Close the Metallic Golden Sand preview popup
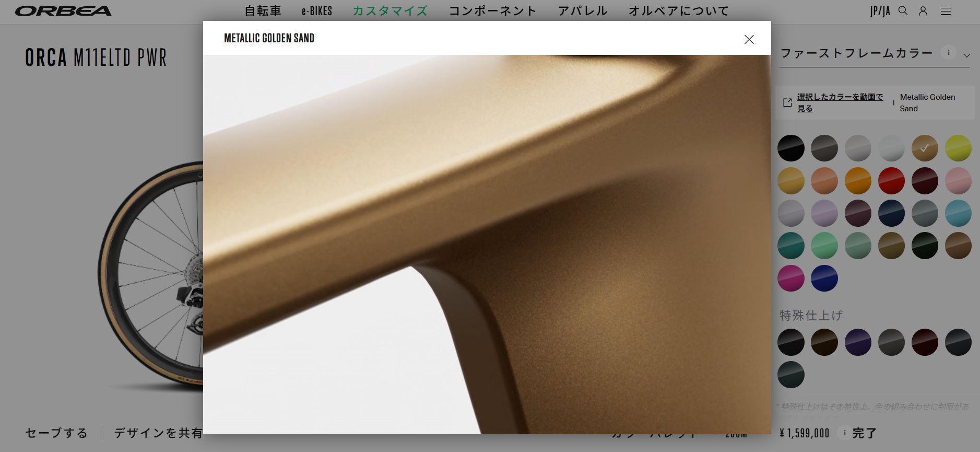The image size is (980, 452). point(749,39)
